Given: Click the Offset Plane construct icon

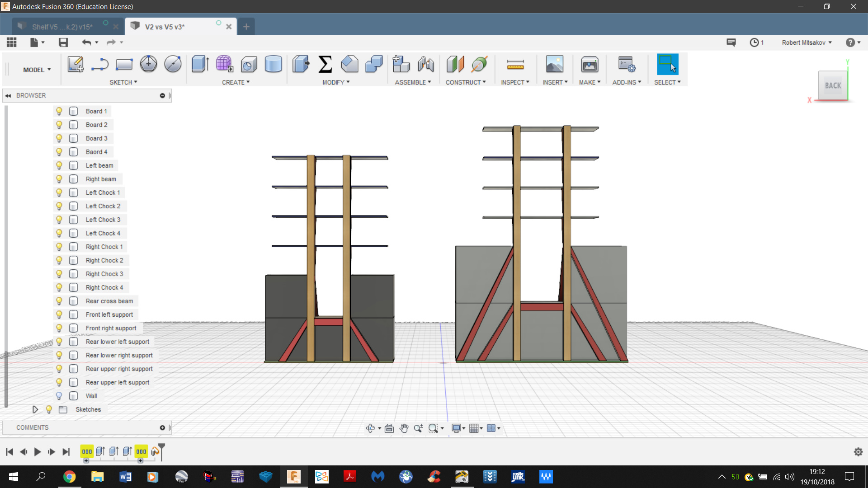Looking at the screenshot, I should point(455,64).
